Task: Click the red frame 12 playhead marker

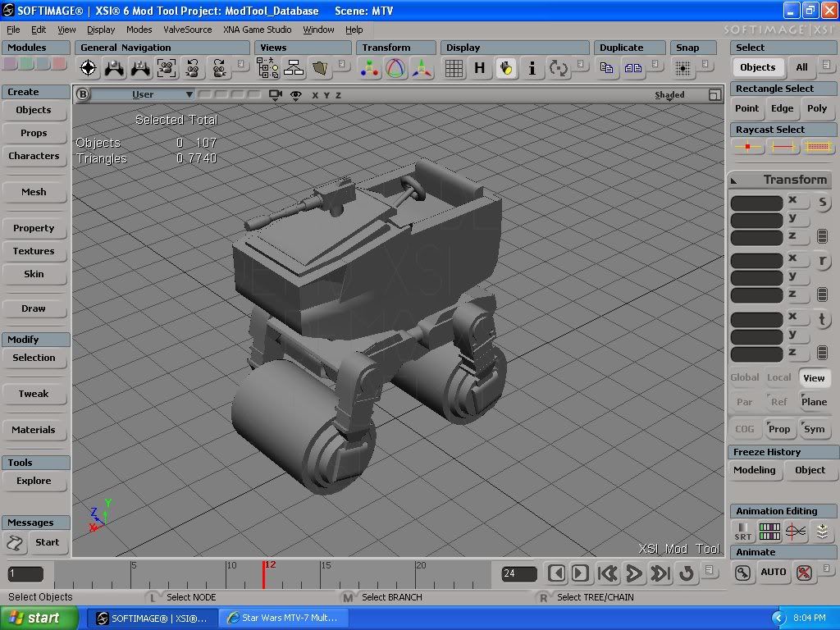Action: click(x=263, y=574)
